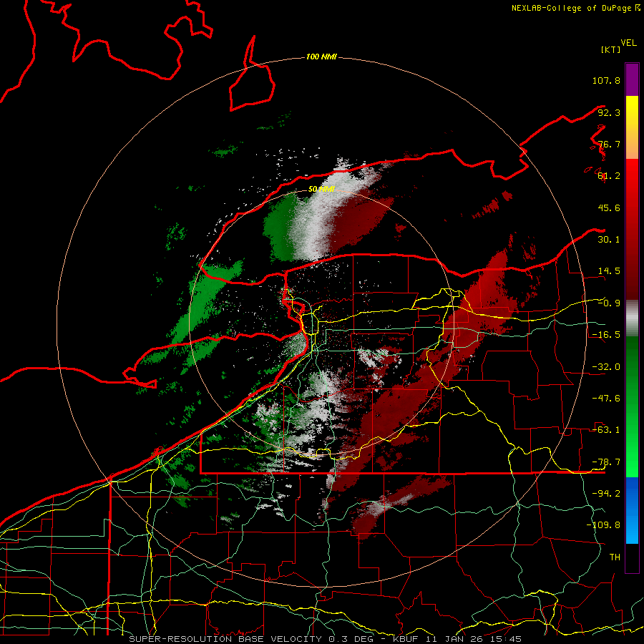Select the 107.8 legend value
This screenshot has height=644, width=644.
(606, 80)
